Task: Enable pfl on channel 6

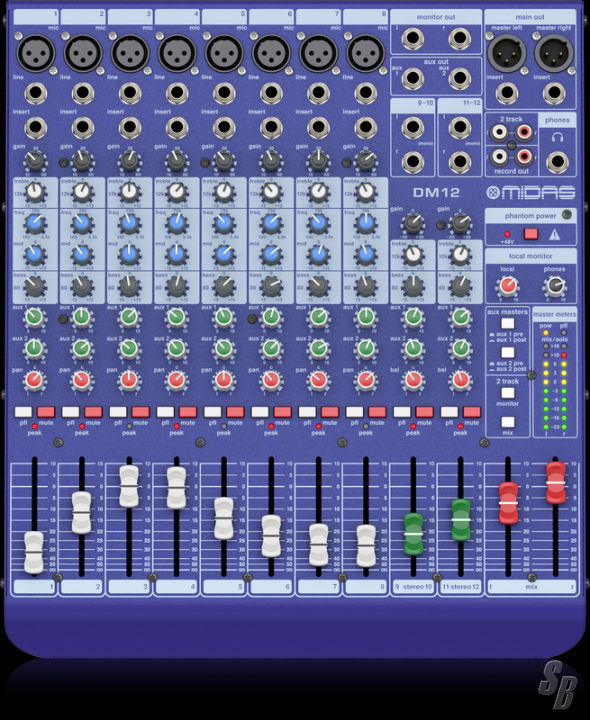Action: click(x=260, y=412)
